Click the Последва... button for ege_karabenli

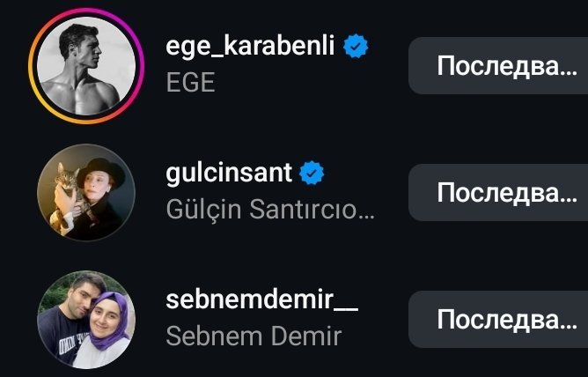498,66
